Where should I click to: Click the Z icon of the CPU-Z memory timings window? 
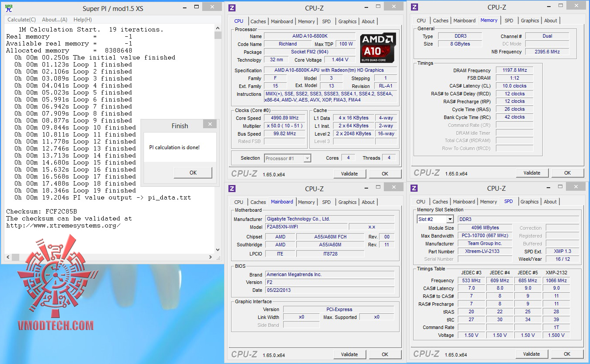pos(414,7)
